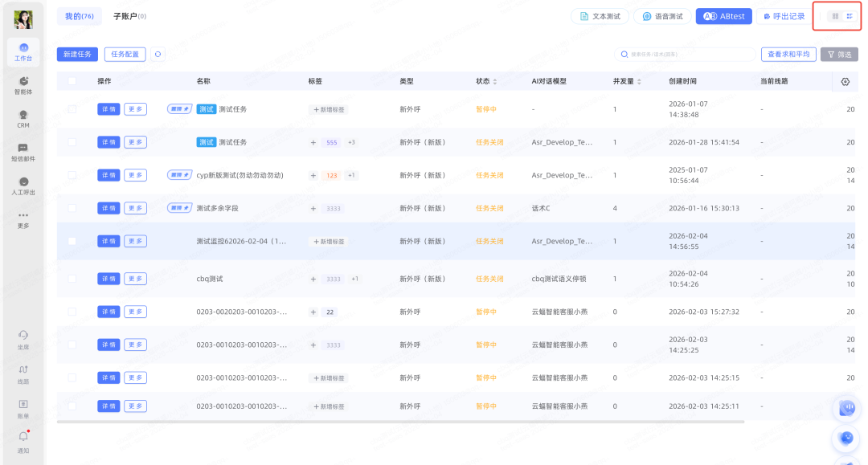Open 短信邮件 from the left sidebar
This screenshot has width=868, height=465.
(23, 149)
